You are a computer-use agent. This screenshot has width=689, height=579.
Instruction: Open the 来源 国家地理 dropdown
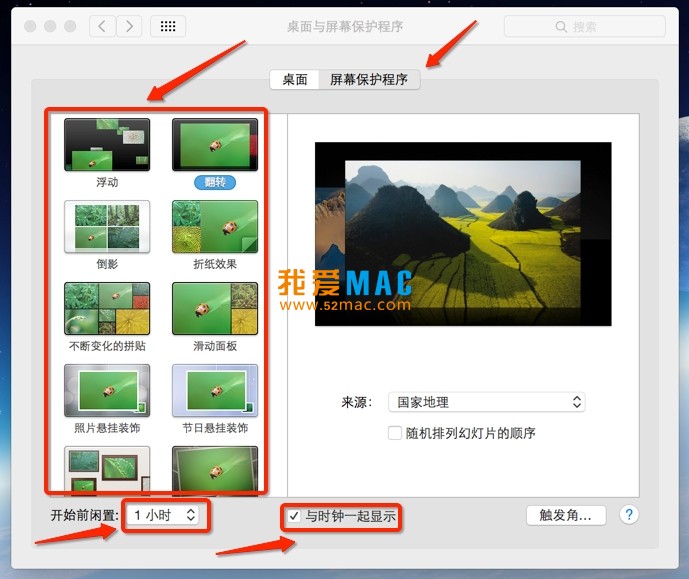tap(486, 402)
